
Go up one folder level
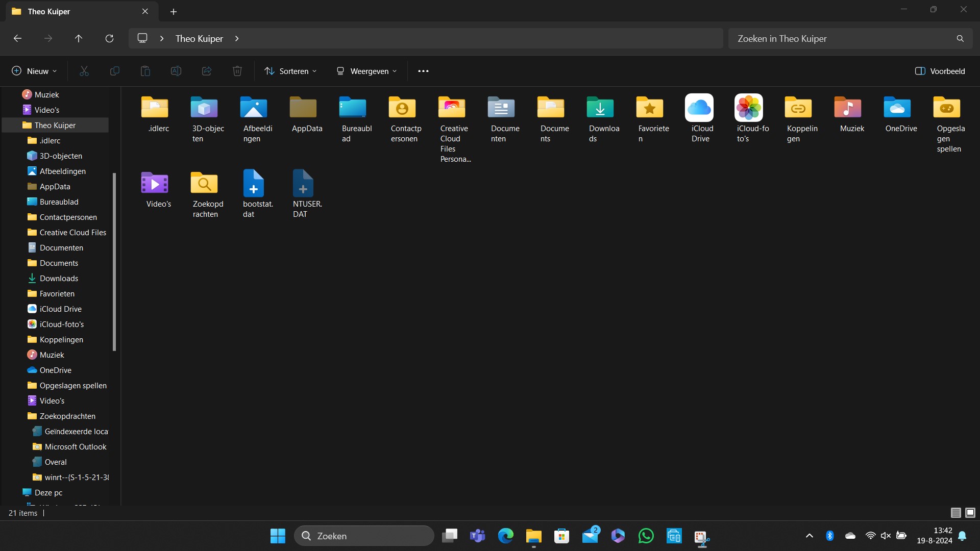(x=79, y=38)
